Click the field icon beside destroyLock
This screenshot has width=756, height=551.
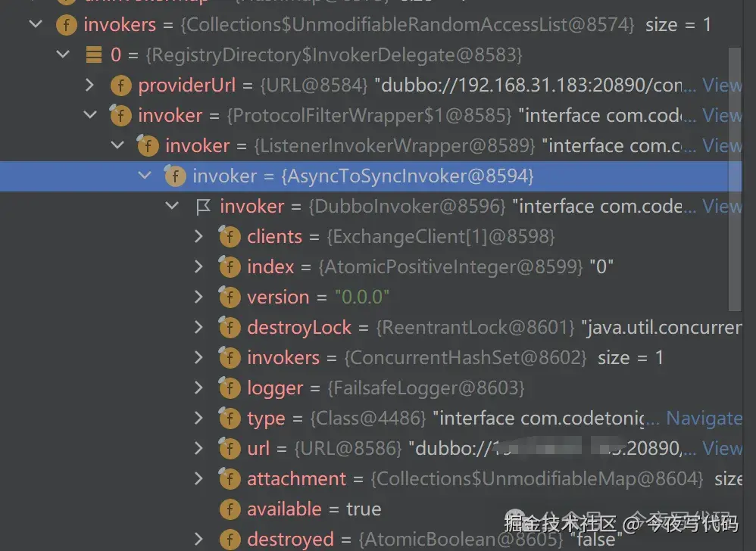pyautogui.click(x=230, y=328)
